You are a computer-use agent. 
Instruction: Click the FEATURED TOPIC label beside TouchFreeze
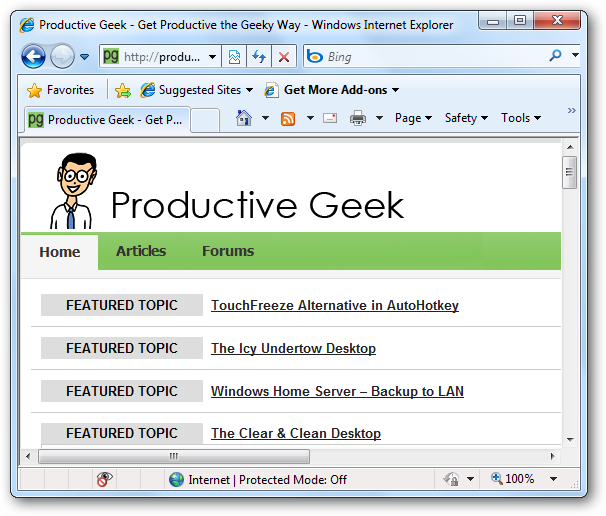[x=122, y=305]
